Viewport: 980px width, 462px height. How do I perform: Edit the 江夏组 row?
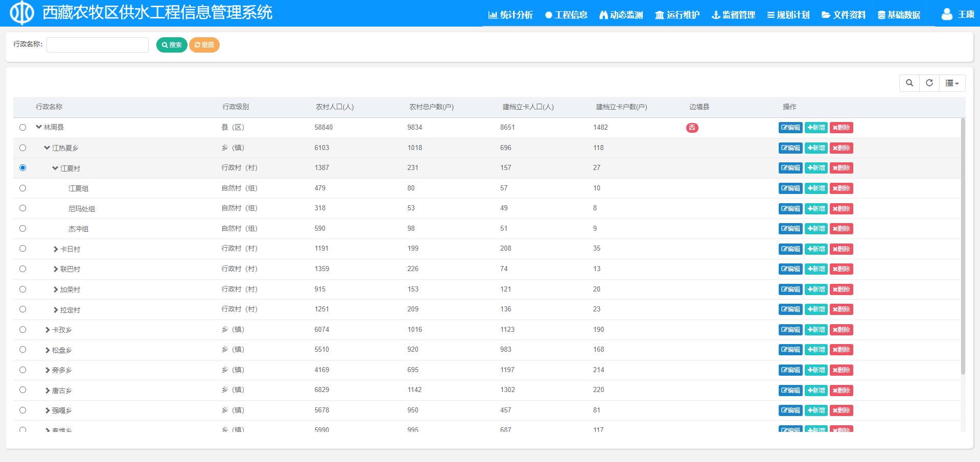click(790, 188)
